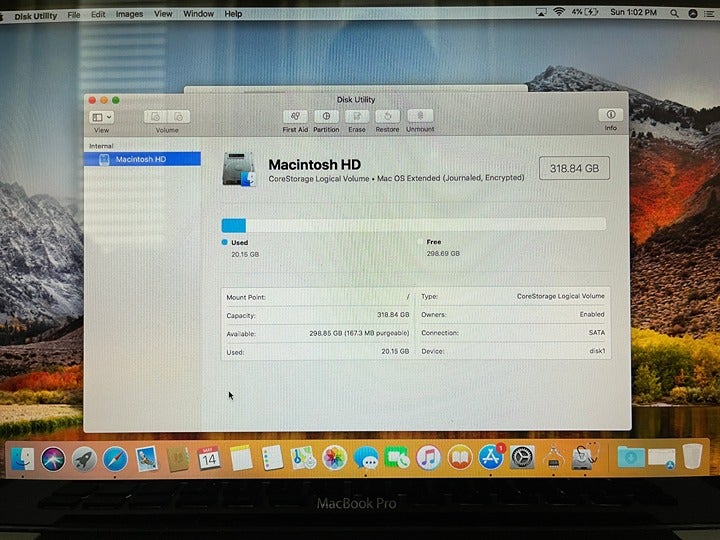Click the AirPlay display icon in menu bar

tap(541, 12)
